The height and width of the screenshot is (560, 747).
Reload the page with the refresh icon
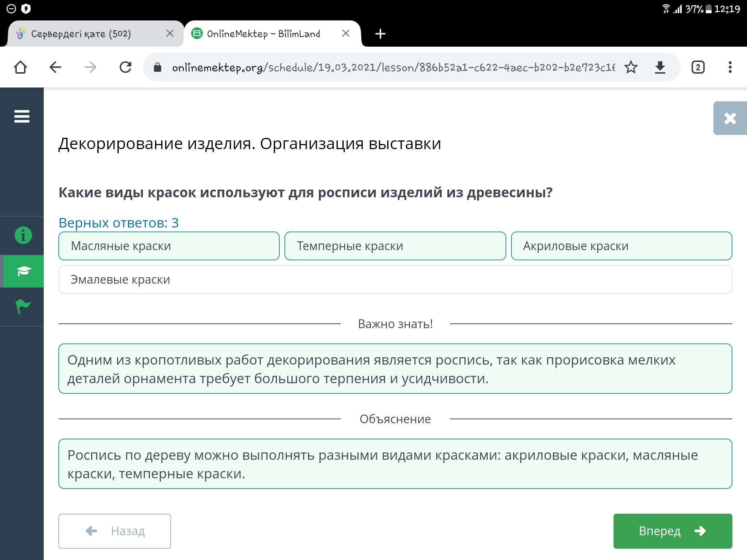[x=125, y=67]
